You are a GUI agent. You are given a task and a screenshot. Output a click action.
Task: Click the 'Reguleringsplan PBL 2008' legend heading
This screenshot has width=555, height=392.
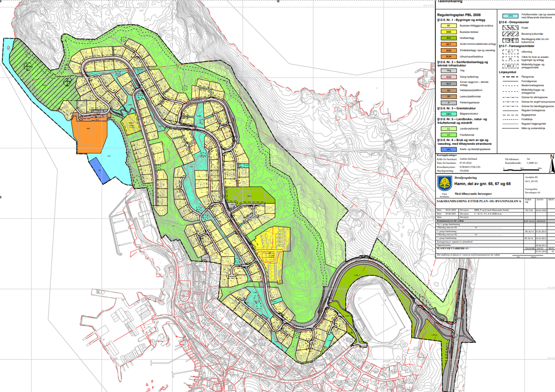pyautogui.click(x=459, y=15)
